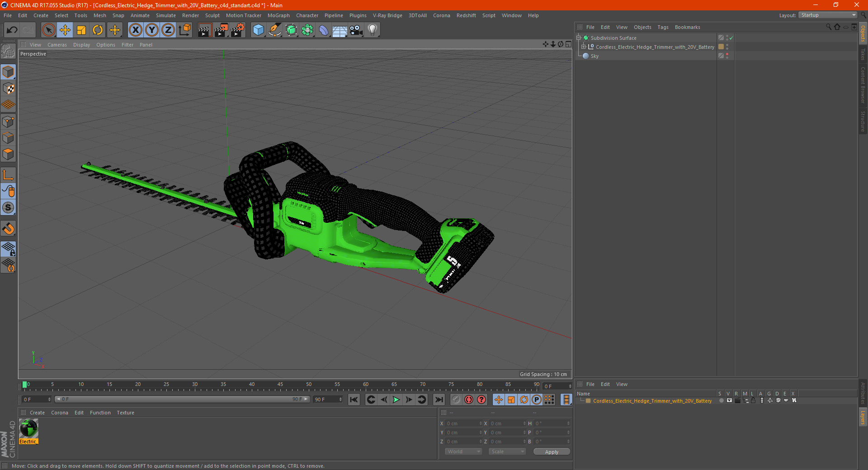Open the Texture menu in material manager

(x=125, y=413)
